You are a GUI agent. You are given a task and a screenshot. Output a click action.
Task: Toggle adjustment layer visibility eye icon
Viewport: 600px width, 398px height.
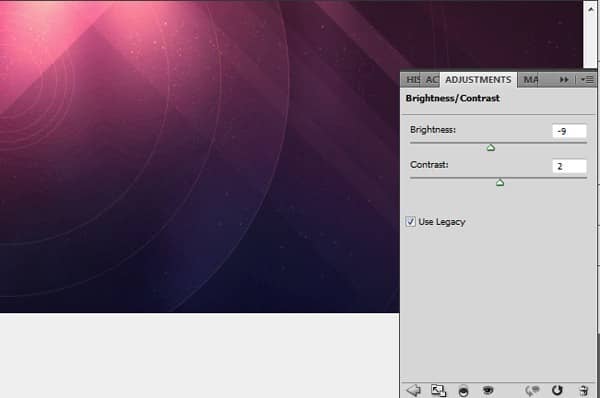pyautogui.click(x=488, y=390)
